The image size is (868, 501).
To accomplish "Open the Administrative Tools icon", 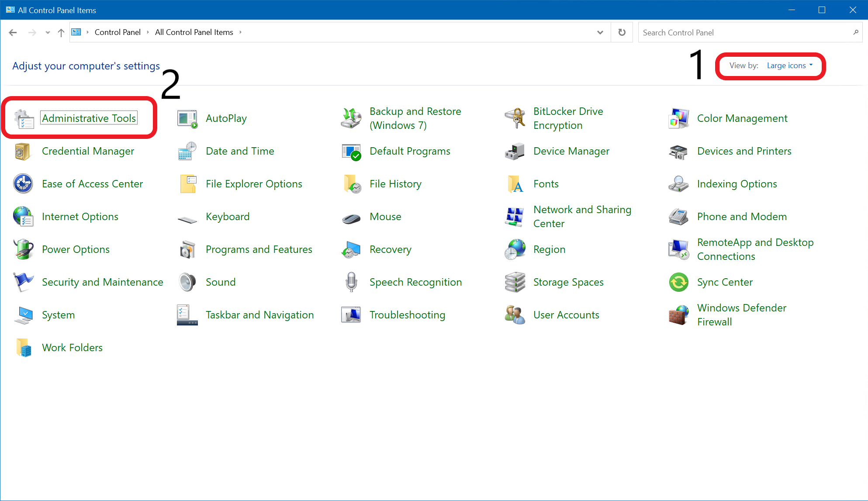I will [24, 119].
